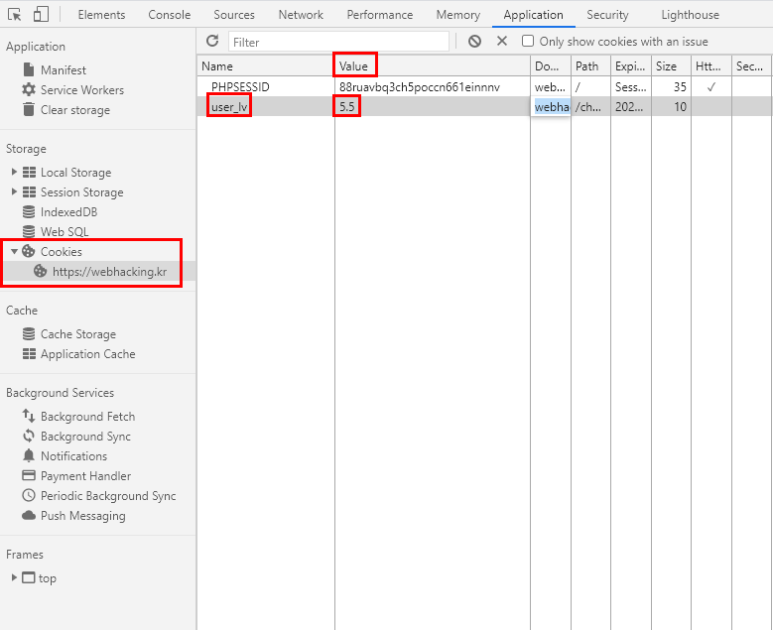The width and height of the screenshot is (773, 630).
Task: Activate the inspect element picker icon
Action: pos(15,15)
